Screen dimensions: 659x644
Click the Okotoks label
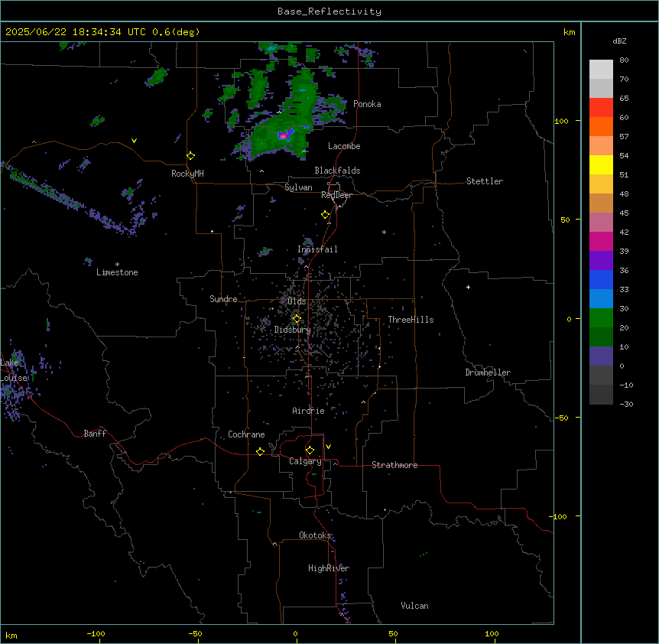coord(315,535)
